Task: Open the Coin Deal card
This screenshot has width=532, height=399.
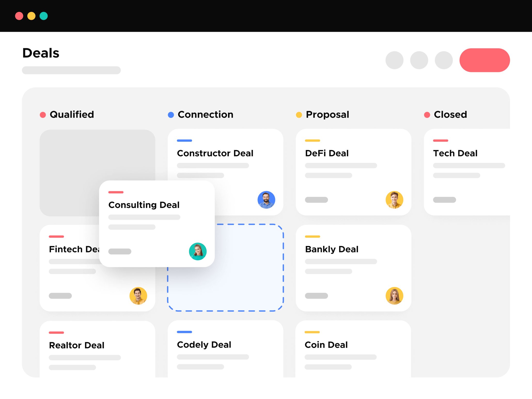Action: [326, 345]
